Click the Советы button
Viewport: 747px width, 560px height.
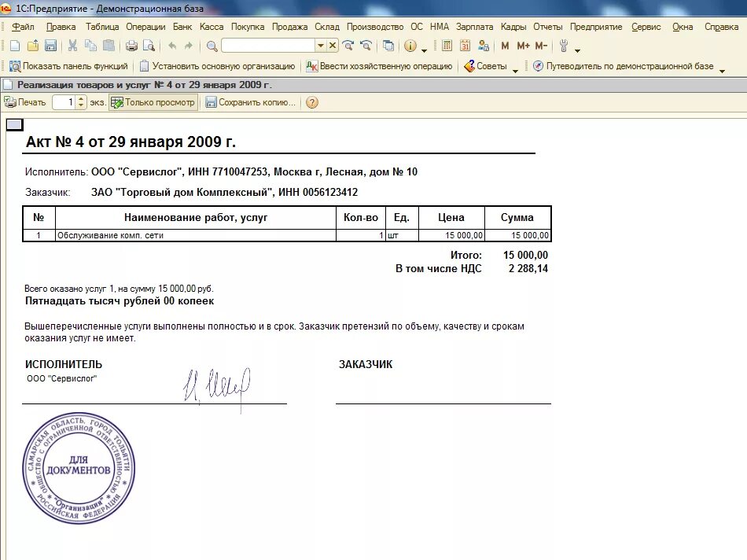click(485, 66)
